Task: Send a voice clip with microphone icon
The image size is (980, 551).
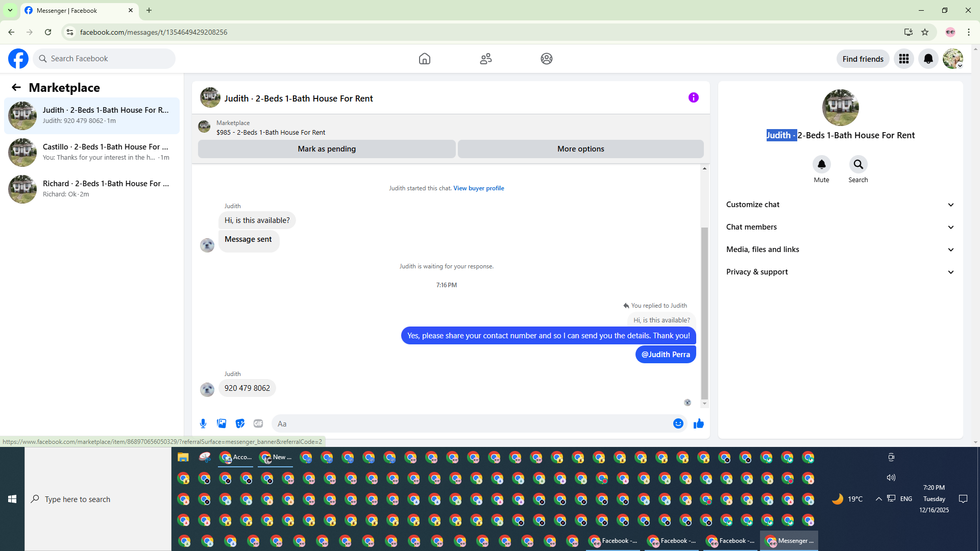Action: coord(203,423)
